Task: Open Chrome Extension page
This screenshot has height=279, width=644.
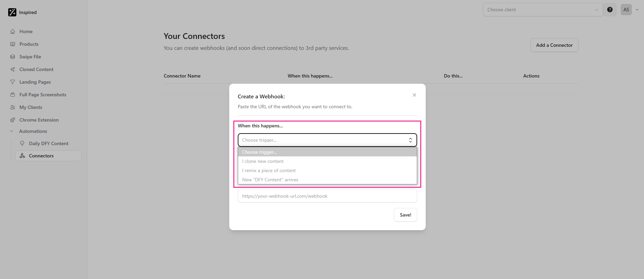Action: pyautogui.click(x=39, y=120)
